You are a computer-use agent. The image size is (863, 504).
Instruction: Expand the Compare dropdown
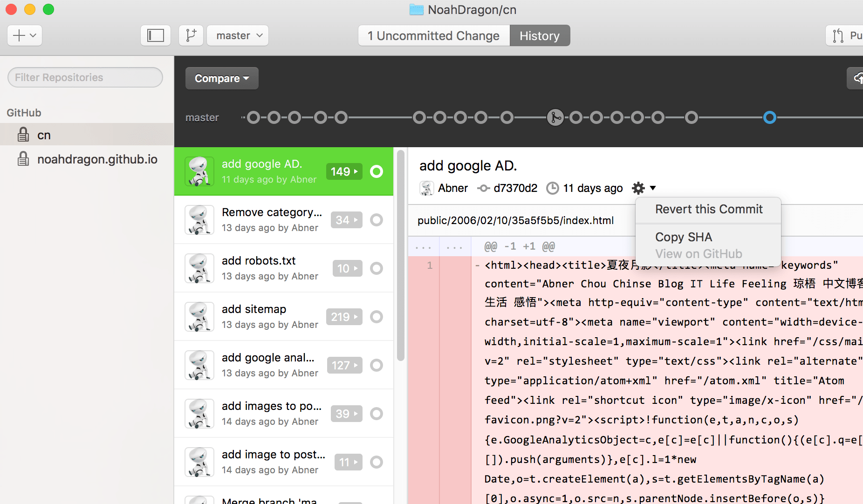coord(222,78)
